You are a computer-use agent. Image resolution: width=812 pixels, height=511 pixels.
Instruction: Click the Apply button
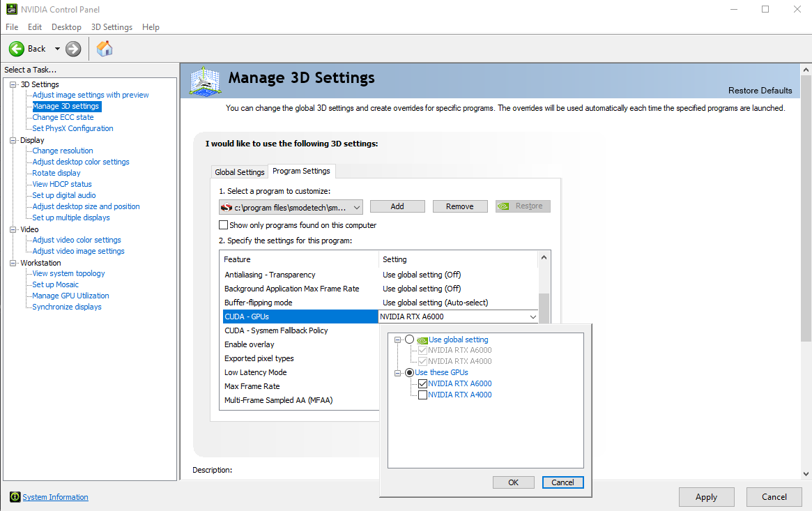(x=706, y=497)
